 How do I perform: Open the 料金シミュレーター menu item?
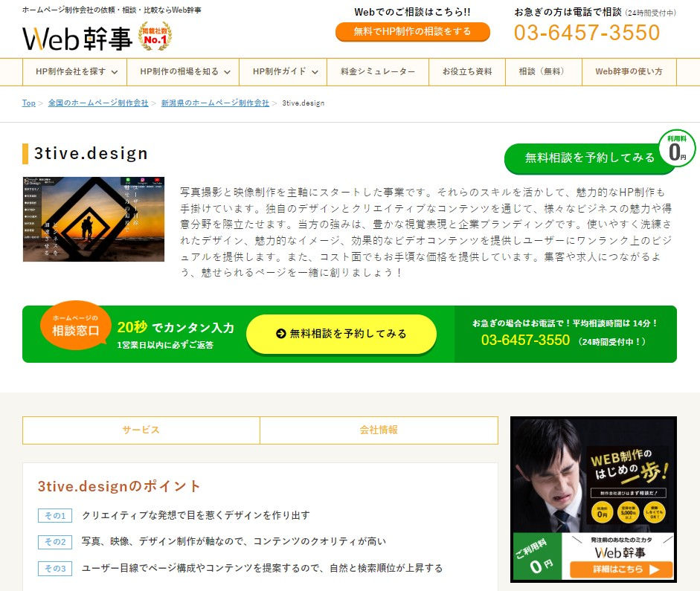378,71
